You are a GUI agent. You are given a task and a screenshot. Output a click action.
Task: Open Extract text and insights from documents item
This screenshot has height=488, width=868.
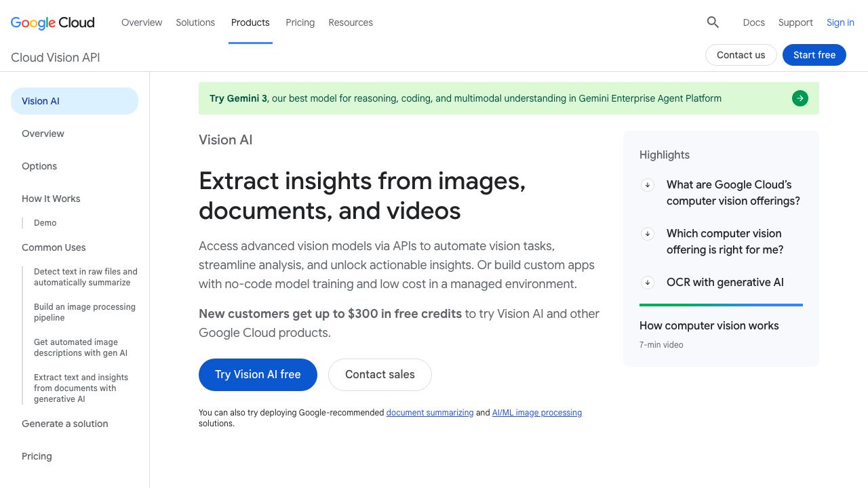click(x=81, y=388)
